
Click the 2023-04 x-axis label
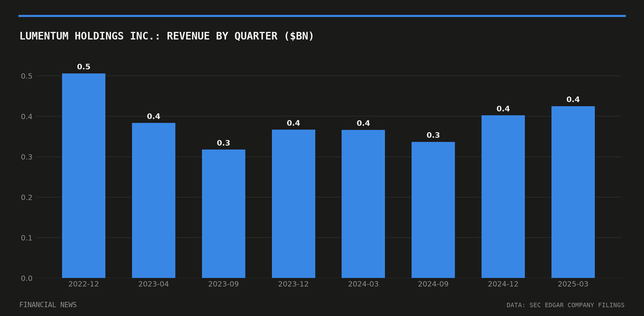pyautogui.click(x=154, y=284)
